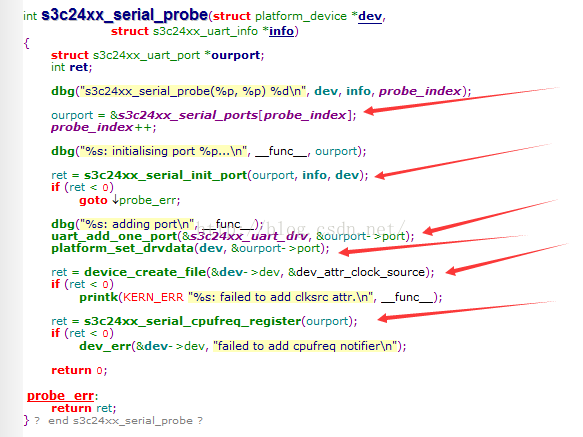Viewport: 583px width, 437px height.
Task: Click s3c24xx_serial_ports array identifier
Action: [188, 115]
